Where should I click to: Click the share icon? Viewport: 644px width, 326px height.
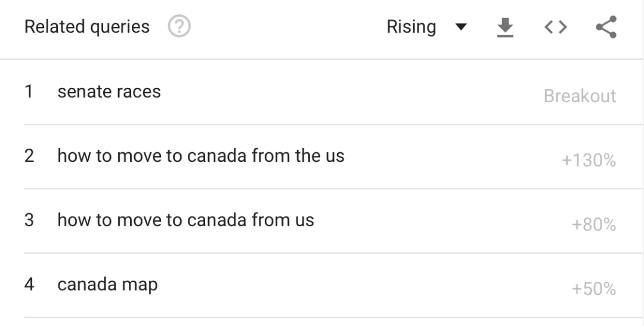click(x=606, y=27)
